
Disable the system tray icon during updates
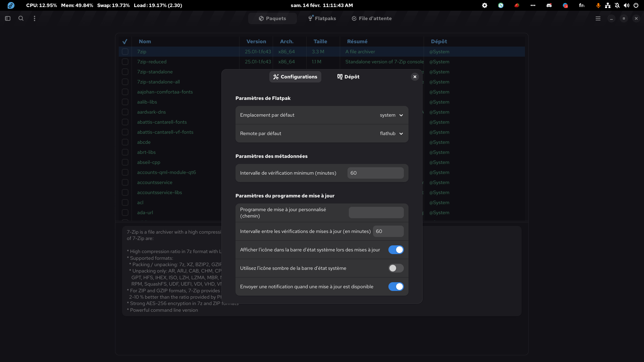click(396, 250)
